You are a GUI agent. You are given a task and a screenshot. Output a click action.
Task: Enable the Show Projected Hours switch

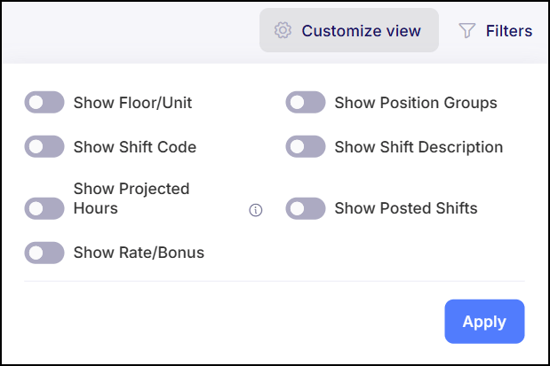(44, 208)
